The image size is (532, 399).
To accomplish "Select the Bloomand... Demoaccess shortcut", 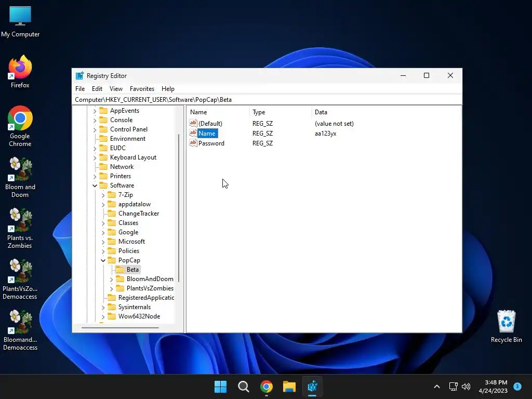I will coord(20,330).
